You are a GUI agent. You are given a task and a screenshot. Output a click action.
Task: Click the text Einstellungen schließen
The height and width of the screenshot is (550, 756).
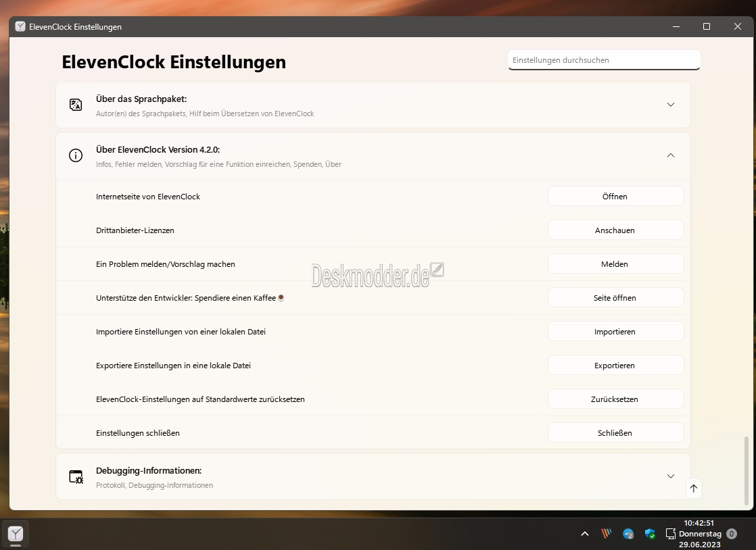click(138, 432)
